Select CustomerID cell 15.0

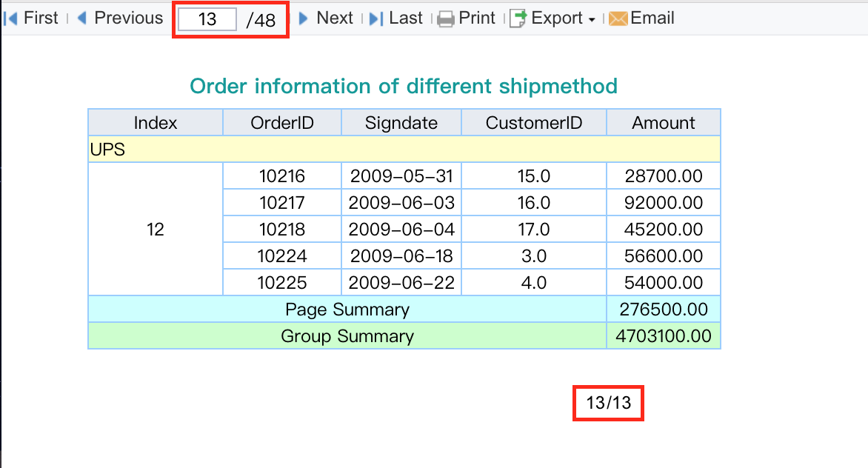[x=534, y=176]
